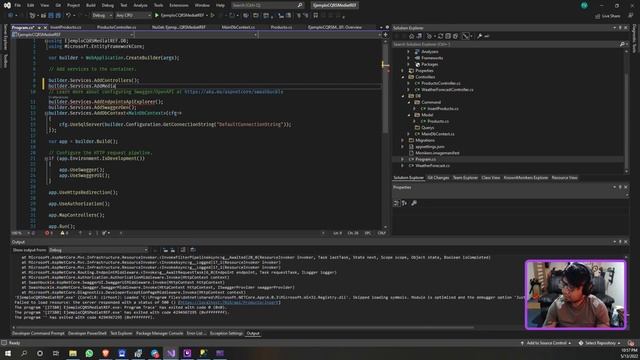
Task: Toggle auto-hide pin on Properties panel
Action: [x=620, y=187]
